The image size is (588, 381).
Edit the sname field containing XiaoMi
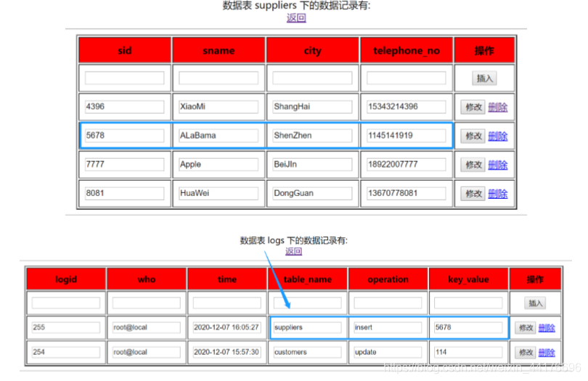tap(219, 107)
